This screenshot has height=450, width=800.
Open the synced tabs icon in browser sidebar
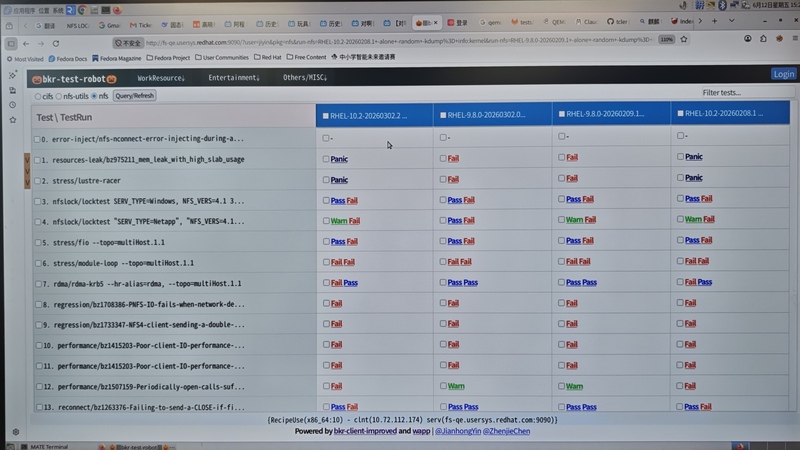(13, 90)
